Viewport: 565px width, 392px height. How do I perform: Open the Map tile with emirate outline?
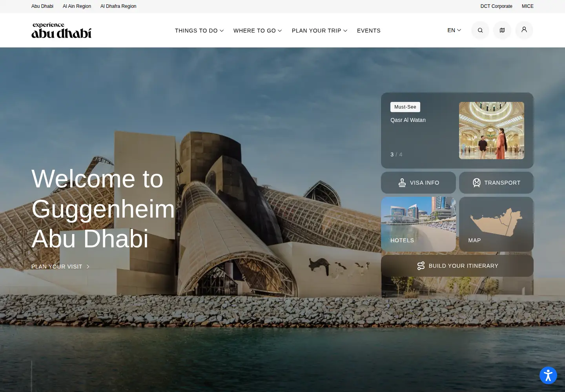496,224
